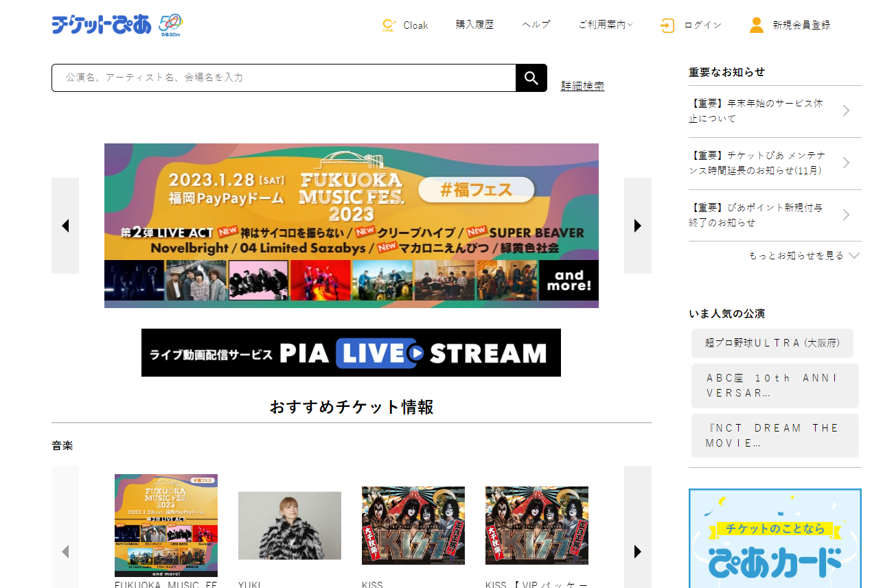The image size is (894, 588).
Task: Select 超プロ野球ULTRA (大阪府) tag
Action: [x=772, y=343]
